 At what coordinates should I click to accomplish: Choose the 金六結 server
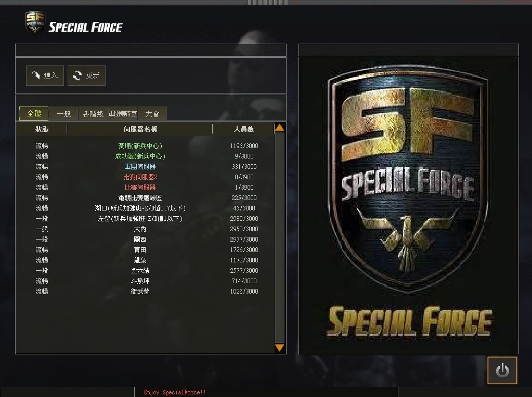click(x=145, y=271)
